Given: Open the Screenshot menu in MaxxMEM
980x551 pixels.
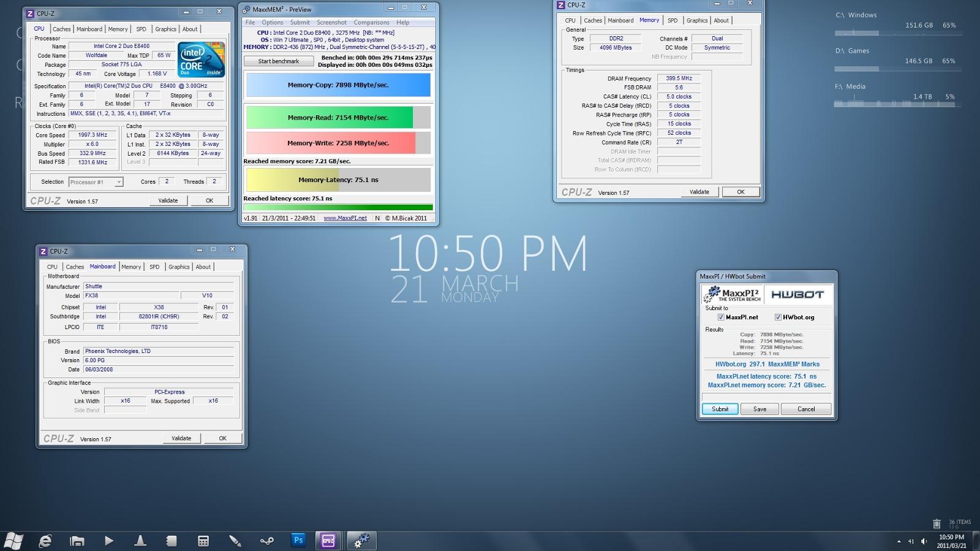Looking at the screenshot, I should [x=331, y=22].
